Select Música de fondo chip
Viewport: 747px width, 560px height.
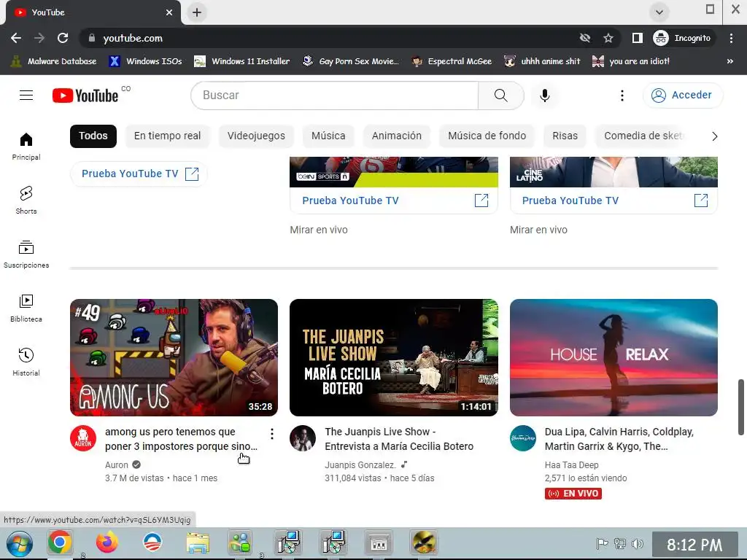(x=487, y=136)
